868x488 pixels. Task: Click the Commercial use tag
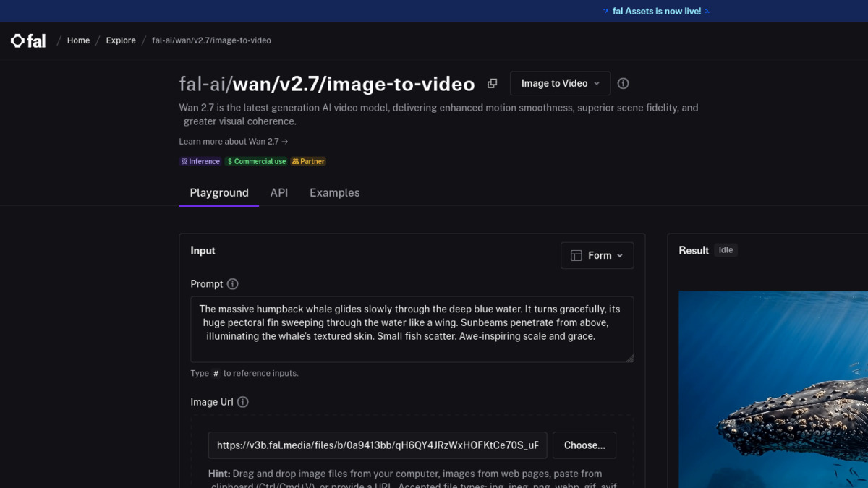256,161
